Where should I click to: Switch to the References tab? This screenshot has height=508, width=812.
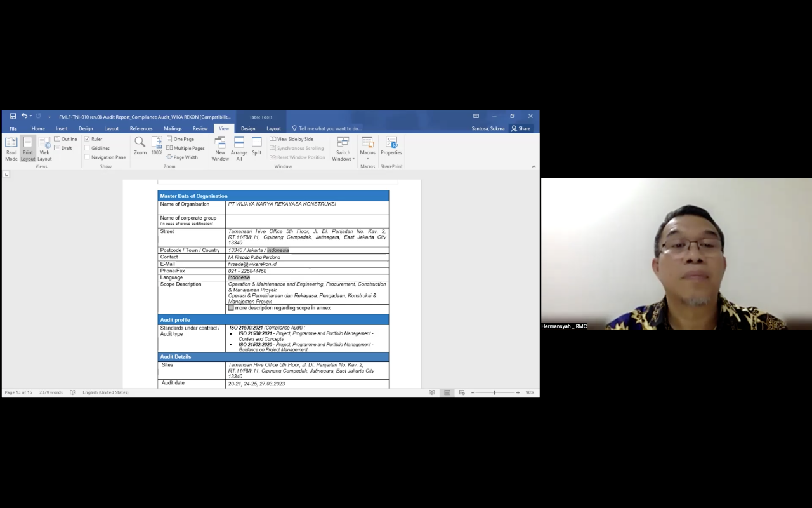pyautogui.click(x=141, y=128)
